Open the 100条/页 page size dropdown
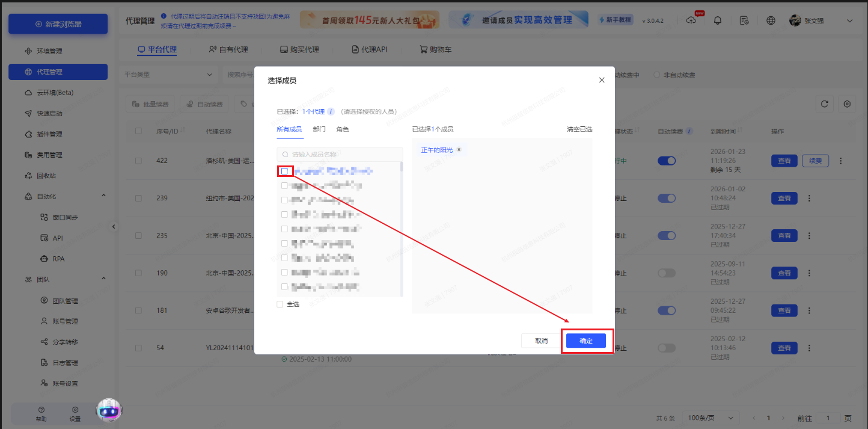The height and width of the screenshot is (429, 868). [x=709, y=418]
